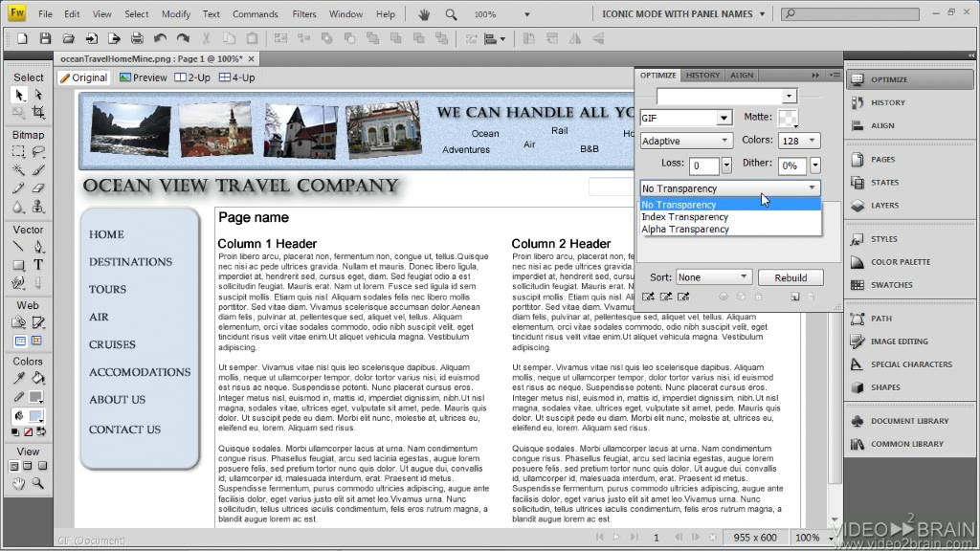Open the Swatches panel
This screenshot has width=980, height=551.
pyautogui.click(x=891, y=285)
